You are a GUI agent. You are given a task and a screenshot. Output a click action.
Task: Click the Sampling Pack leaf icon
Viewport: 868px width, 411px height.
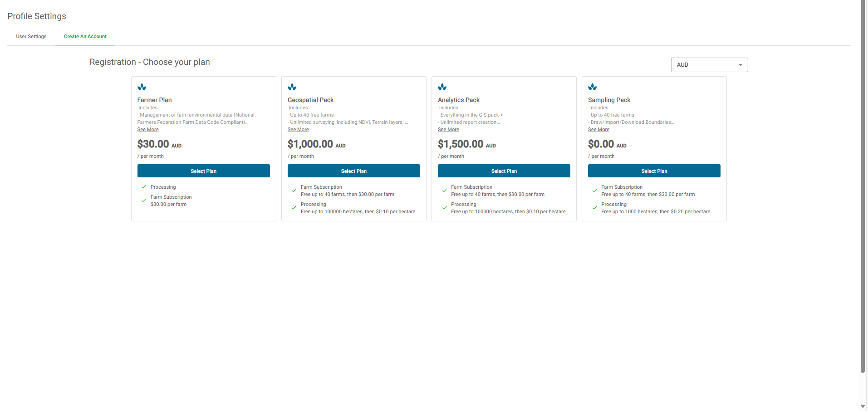coord(593,87)
